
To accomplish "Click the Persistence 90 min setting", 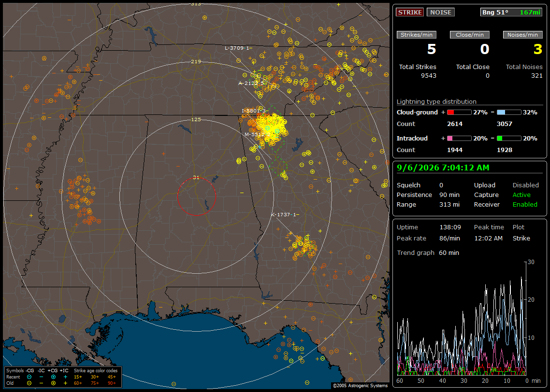I will 428,195.
